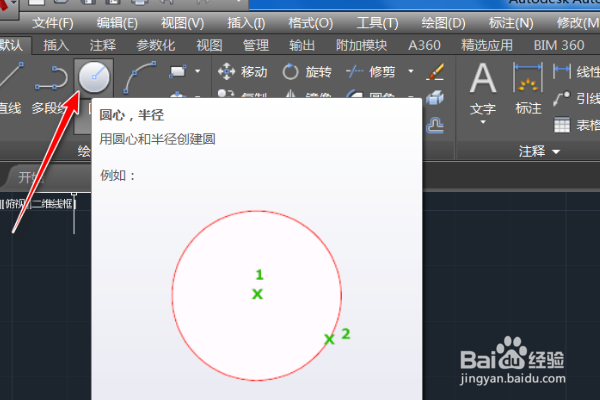
Task: Open the Trim (修剪) dropdown arrow
Action: pos(411,71)
